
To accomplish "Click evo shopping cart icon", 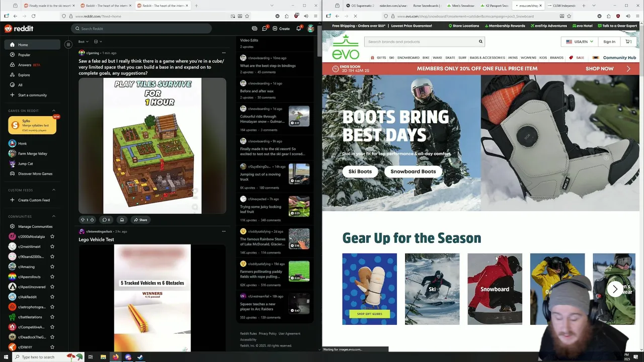I will click(629, 42).
